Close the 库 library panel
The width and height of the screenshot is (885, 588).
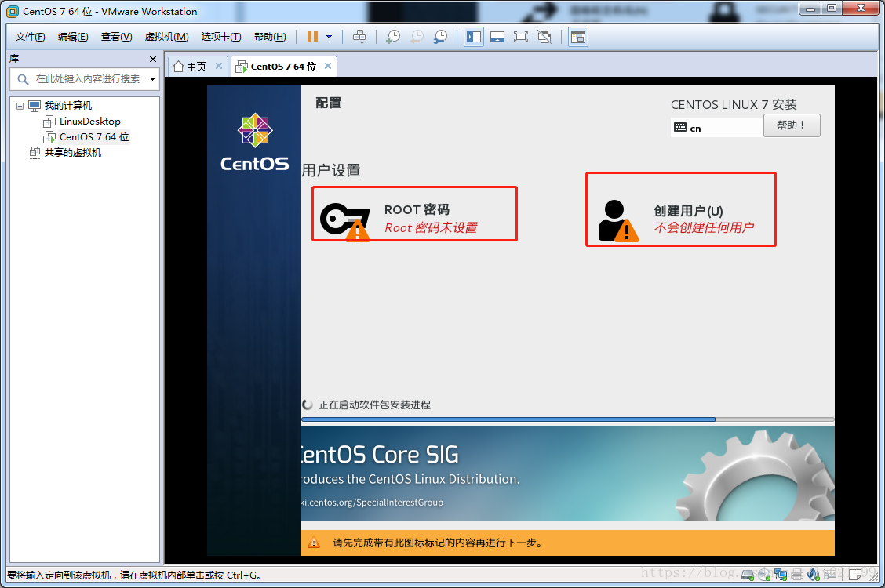pos(152,60)
